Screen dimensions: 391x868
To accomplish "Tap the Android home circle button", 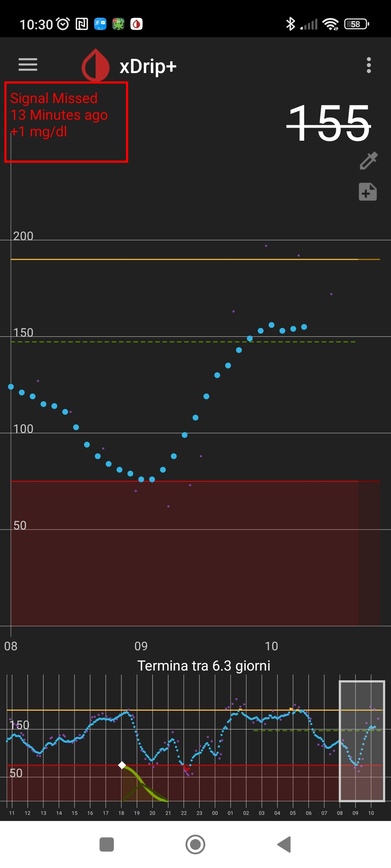I will [195, 844].
